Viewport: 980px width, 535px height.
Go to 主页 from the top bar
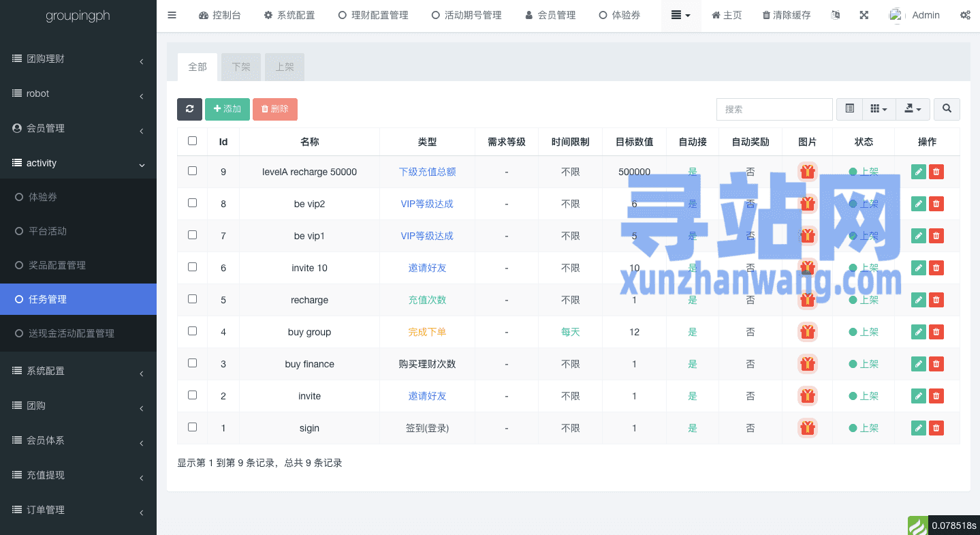point(727,15)
